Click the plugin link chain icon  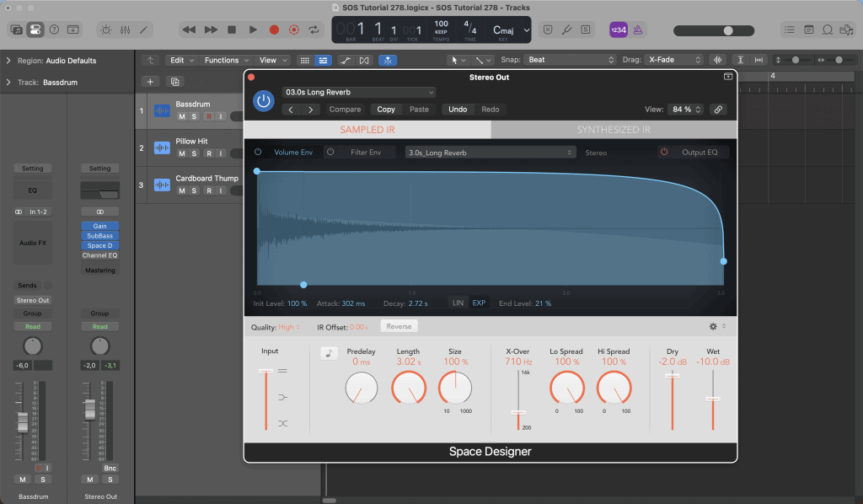(718, 110)
